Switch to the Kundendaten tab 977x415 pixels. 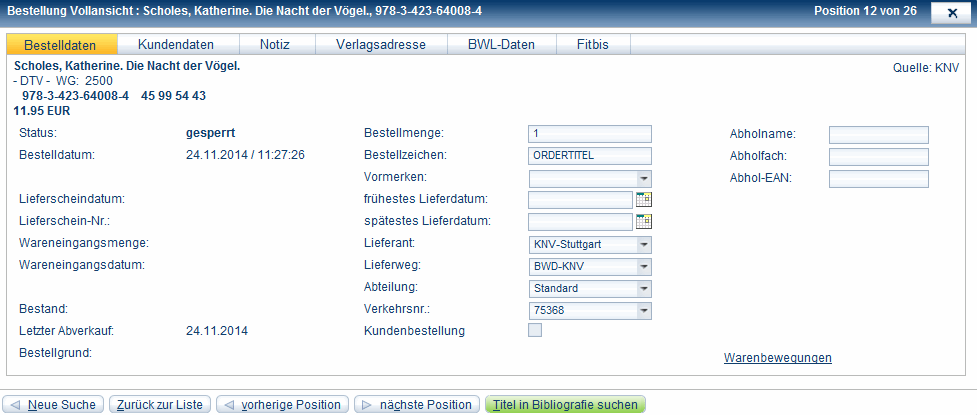coord(179,45)
